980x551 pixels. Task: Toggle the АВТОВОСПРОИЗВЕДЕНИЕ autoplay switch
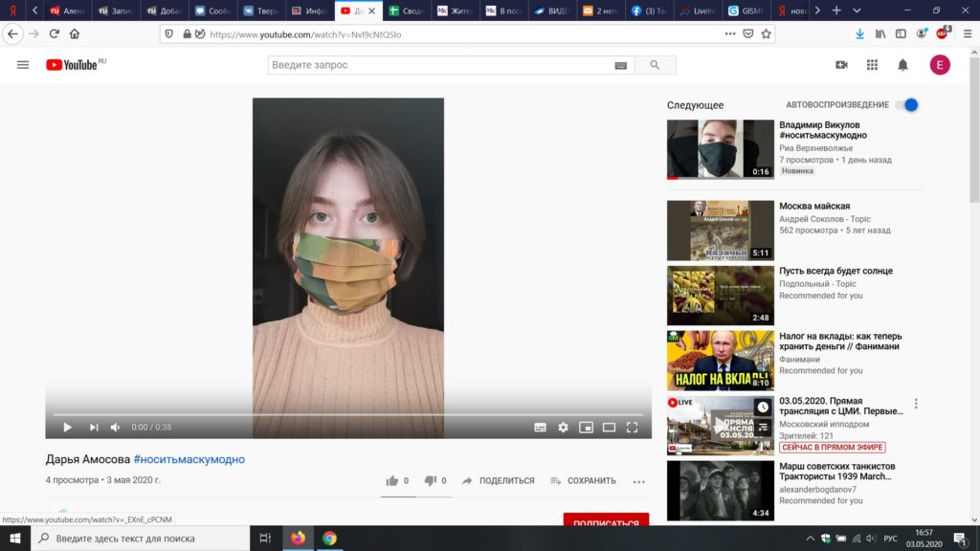(x=911, y=104)
